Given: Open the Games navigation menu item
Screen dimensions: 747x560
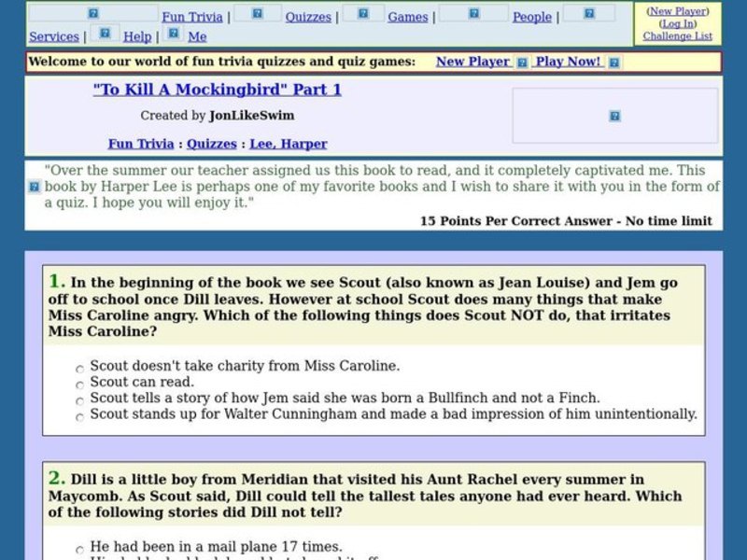Looking at the screenshot, I should (x=408, y=16).
